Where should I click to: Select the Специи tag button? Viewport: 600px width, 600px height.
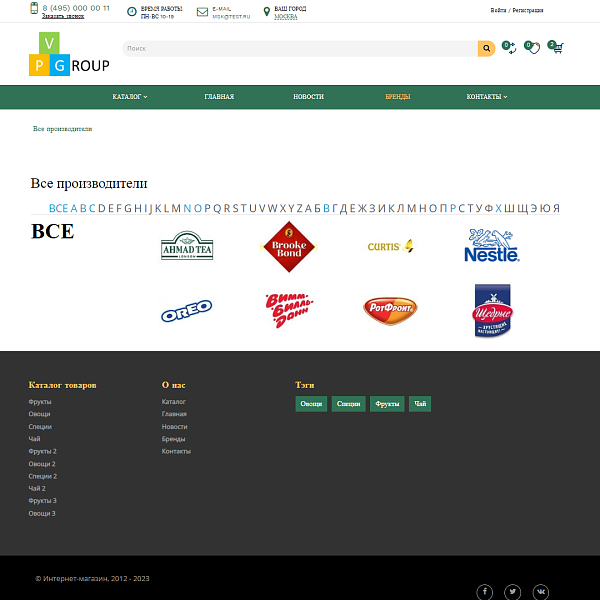click(x=348, y=404)
